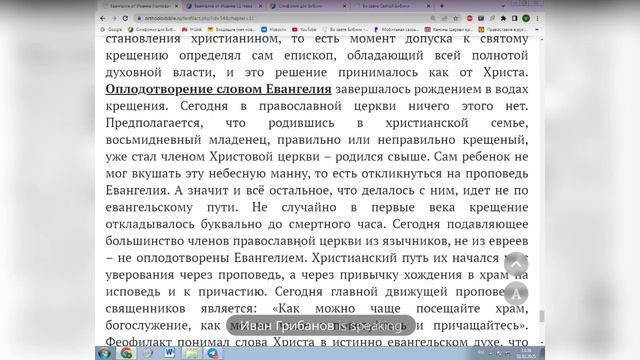Click the Иван Грибанов is speaking banner
Viewport: 640px width, 360px height.
320,326
